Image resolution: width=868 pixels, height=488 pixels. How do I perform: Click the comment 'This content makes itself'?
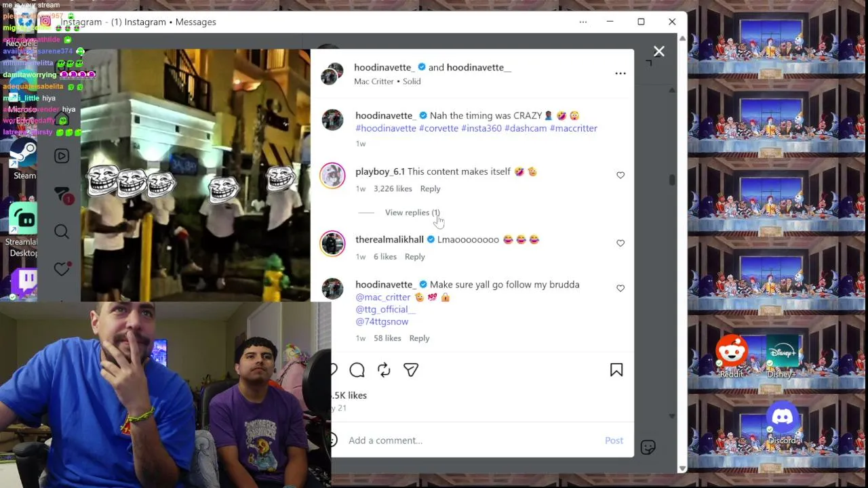click(459, 171)
